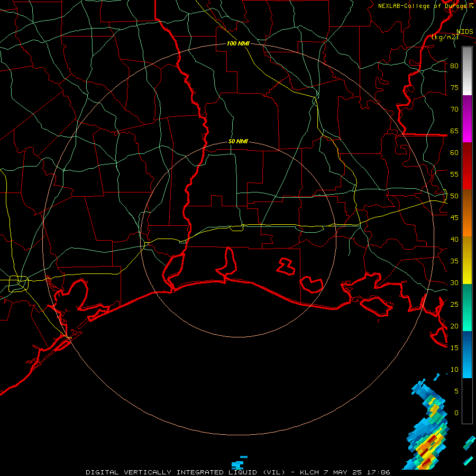476x476 pixels.
Task: Select the legend value "60"
Action: click(454, 153)
